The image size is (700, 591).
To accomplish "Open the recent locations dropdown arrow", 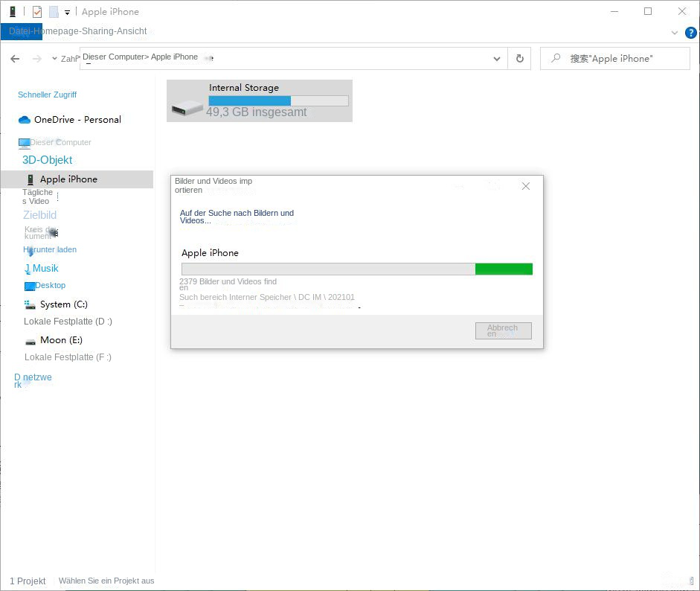I will (54, 59).
